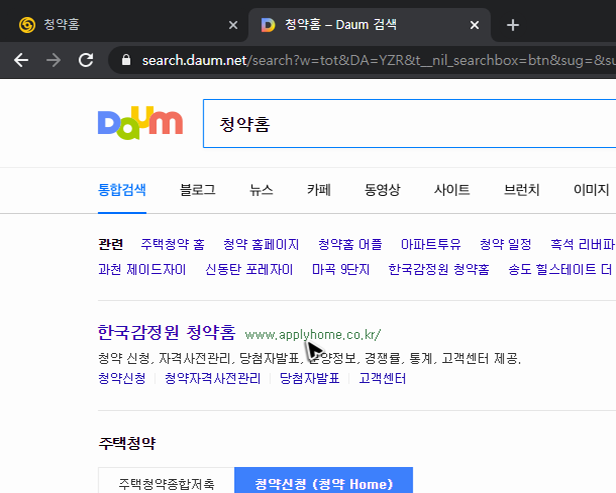Click related search 청약 일정
The width and height of the screenshot is (616, 493).
tap(506, 244)
